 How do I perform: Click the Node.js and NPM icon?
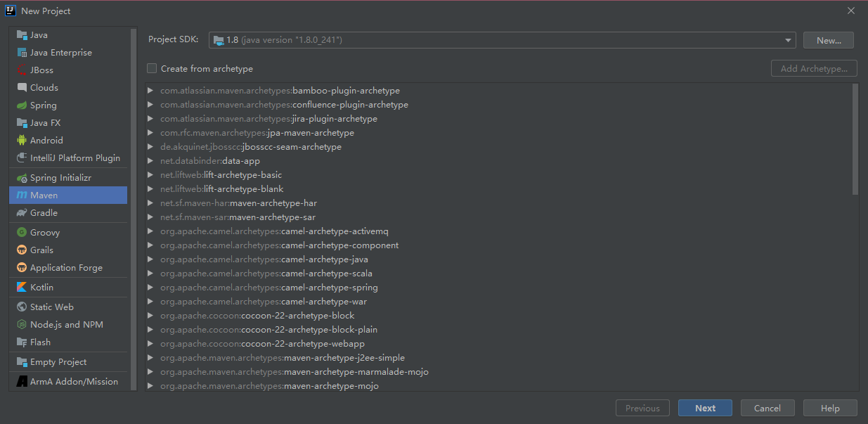(22, 325)
